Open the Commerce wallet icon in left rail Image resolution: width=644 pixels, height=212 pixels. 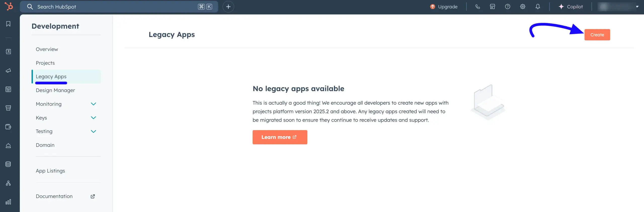8,127
